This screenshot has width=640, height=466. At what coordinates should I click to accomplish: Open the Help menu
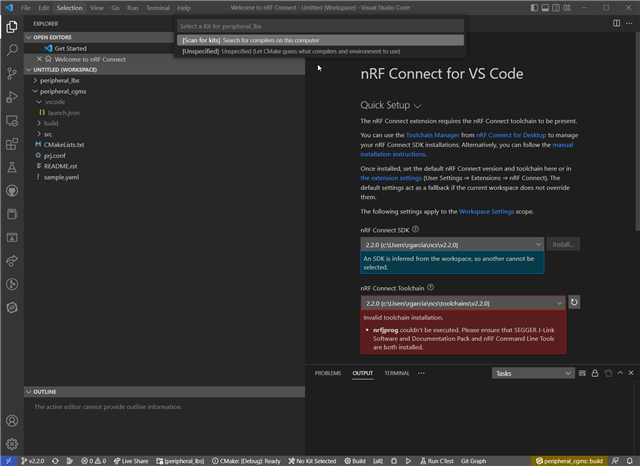(x=184, y=8)
